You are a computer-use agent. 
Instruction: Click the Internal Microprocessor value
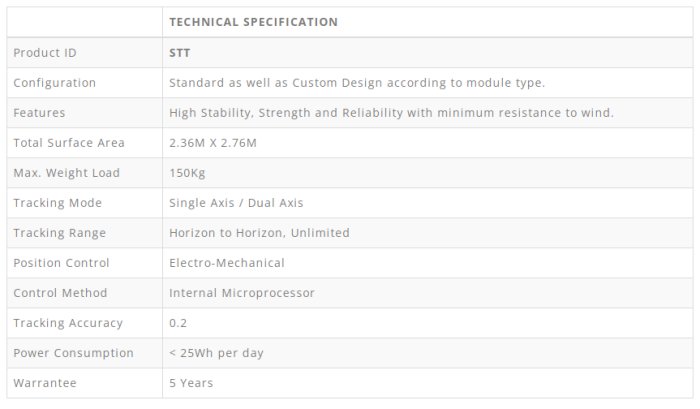tap(242, 293)
